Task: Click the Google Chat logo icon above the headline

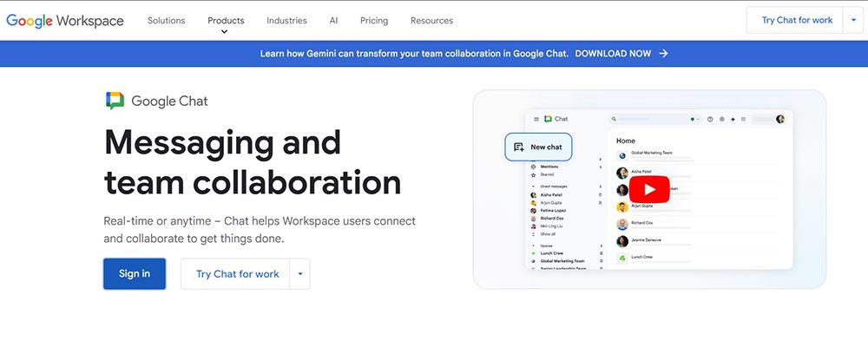Action: 115,101
